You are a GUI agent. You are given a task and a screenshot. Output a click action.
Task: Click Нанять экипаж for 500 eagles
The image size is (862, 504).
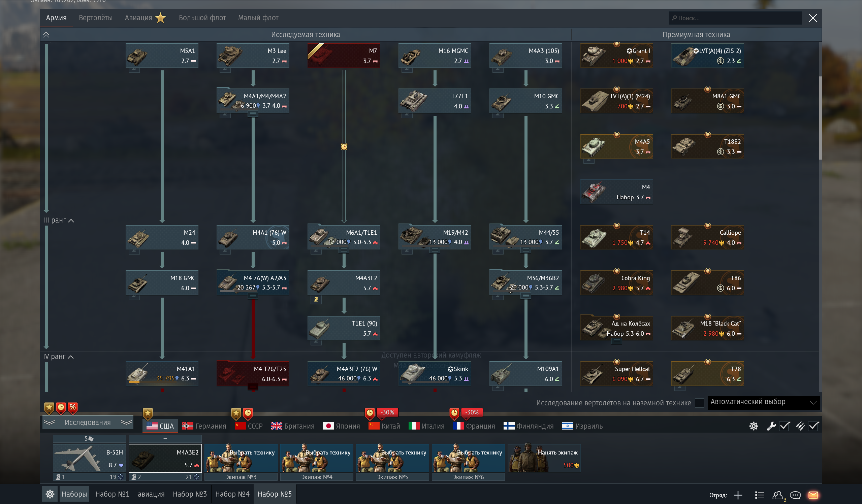click(x=544, y=458)
